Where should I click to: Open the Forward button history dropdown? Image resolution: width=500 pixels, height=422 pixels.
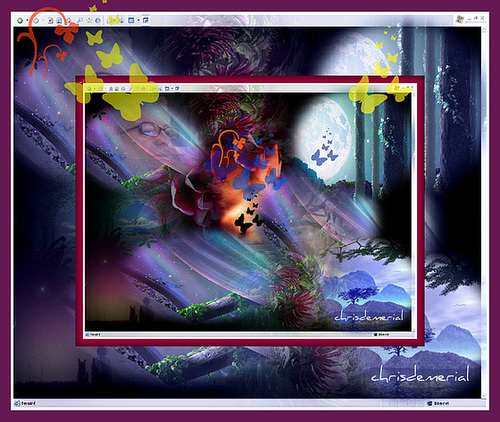[x=43, y=21]
